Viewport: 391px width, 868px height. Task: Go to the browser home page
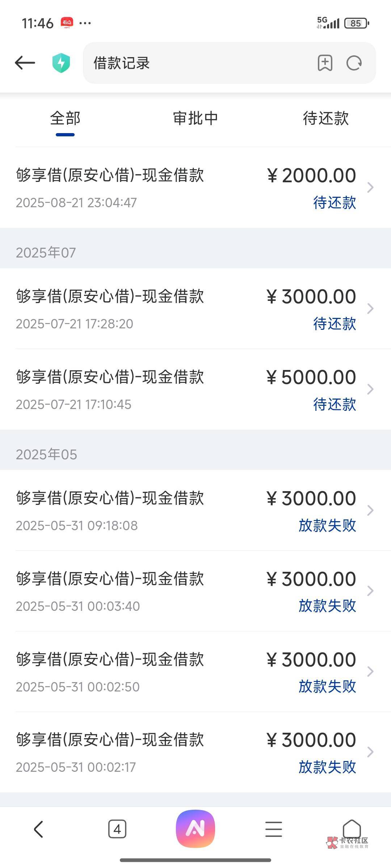pos(352,828)
